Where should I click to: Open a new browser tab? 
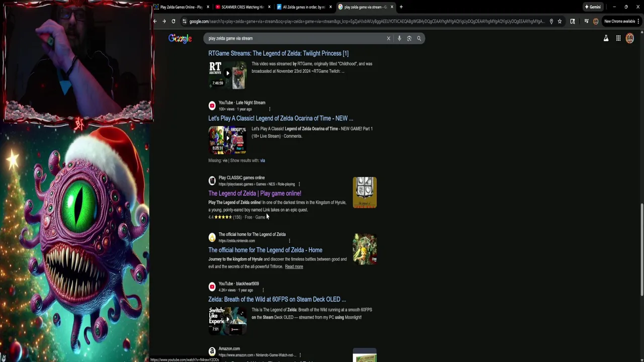[x=401, y=7]
